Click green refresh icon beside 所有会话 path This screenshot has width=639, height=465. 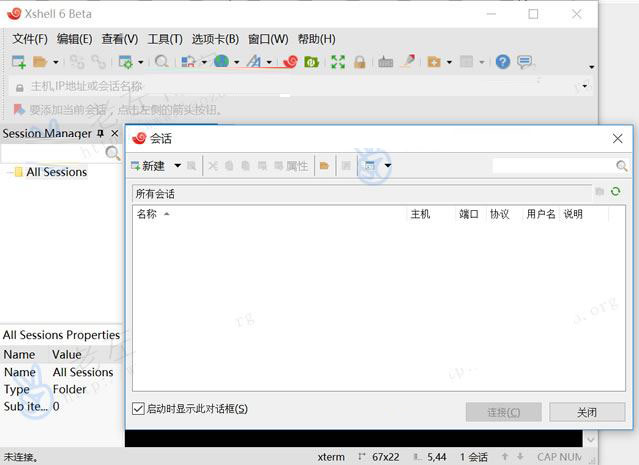point(615,191)
